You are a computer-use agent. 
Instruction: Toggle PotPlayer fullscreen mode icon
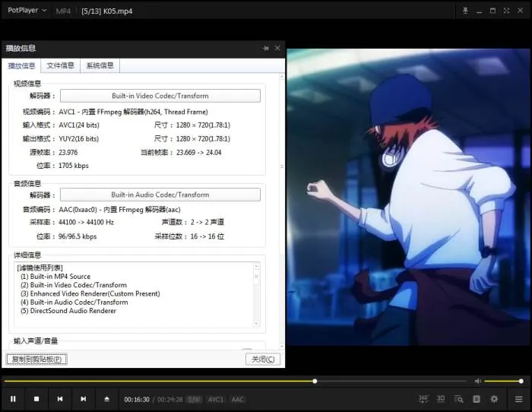point(506,11)
